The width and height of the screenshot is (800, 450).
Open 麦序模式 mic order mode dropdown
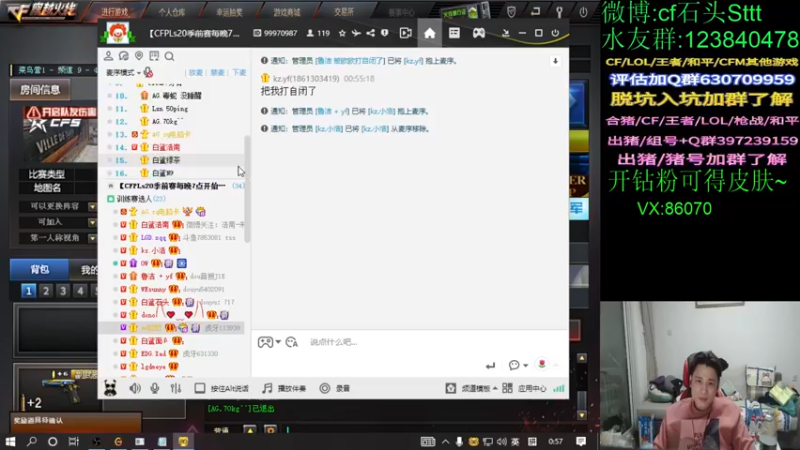point(123,72)
